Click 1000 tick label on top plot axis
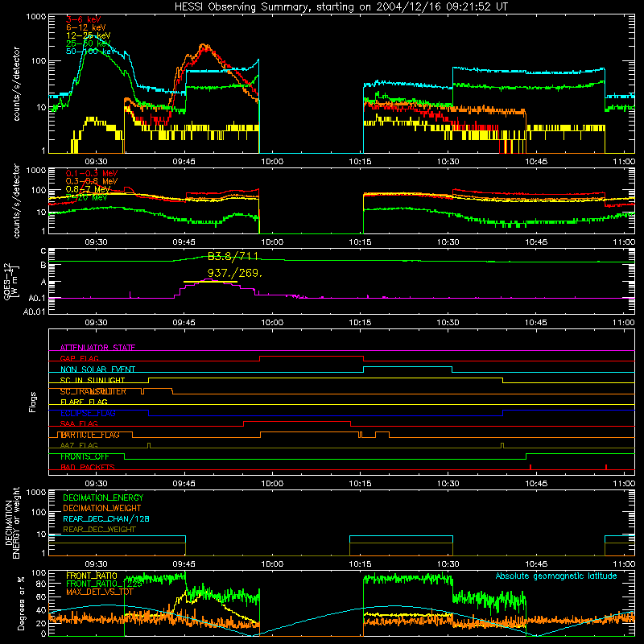The image size is (644, 644). 36,17
